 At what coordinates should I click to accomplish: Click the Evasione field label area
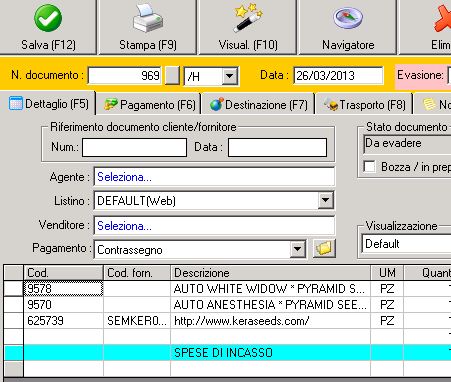coord(420,75)
